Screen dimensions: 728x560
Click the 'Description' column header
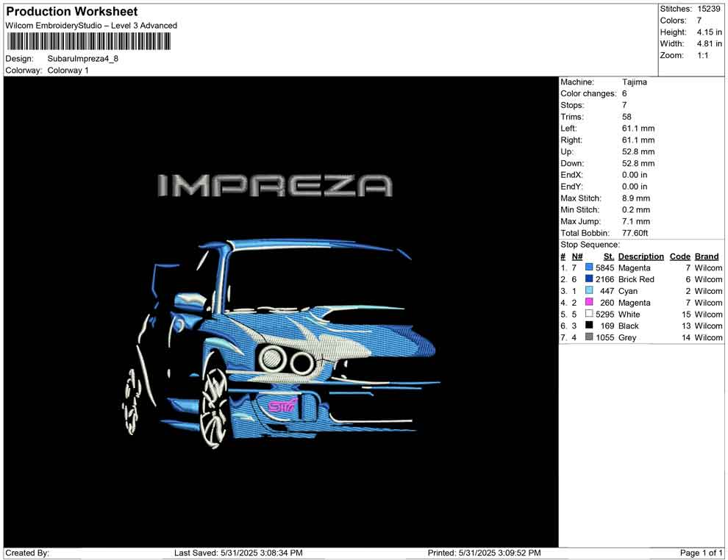pyautogui.click(x=641, y=256)
